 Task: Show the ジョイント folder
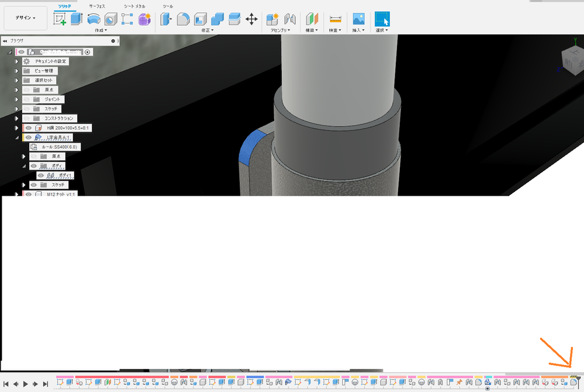26,99
